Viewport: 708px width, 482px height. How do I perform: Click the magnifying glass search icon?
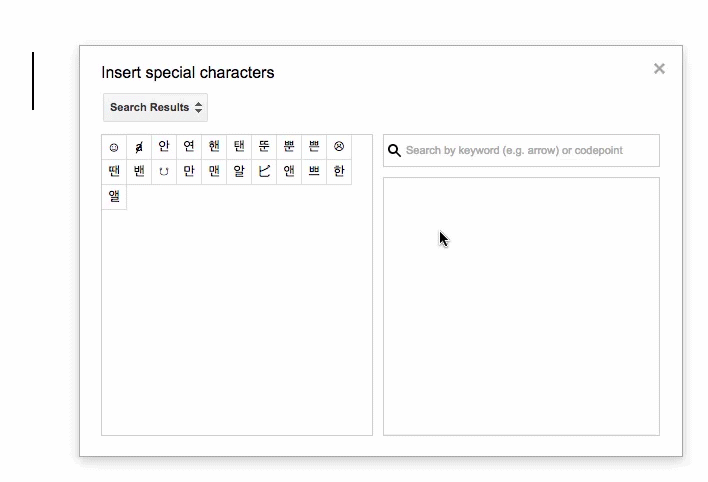[395, 150]
